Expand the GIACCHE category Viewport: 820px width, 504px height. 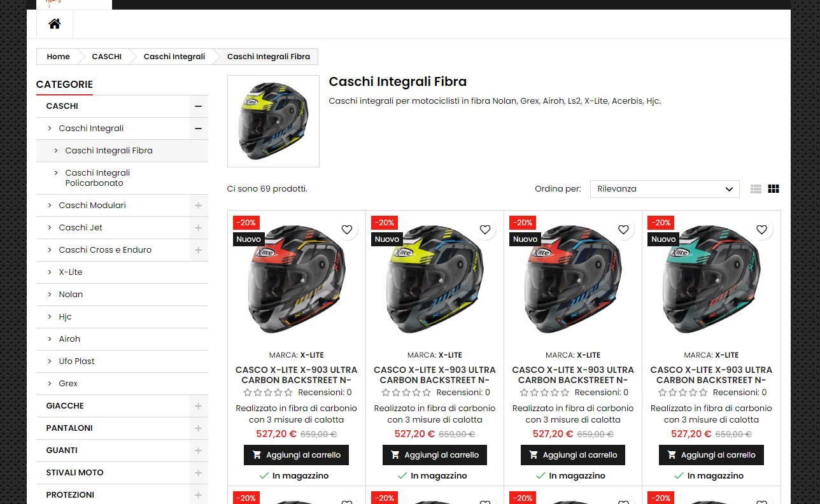198,406
